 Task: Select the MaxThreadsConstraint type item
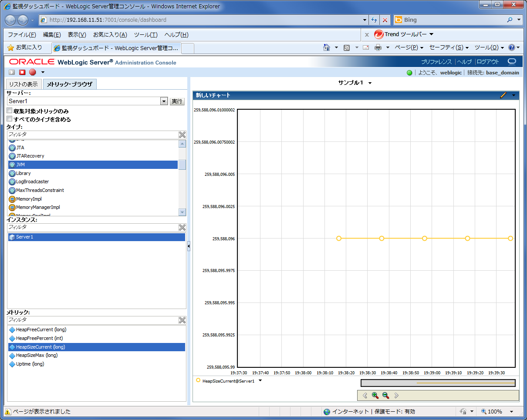92,190
